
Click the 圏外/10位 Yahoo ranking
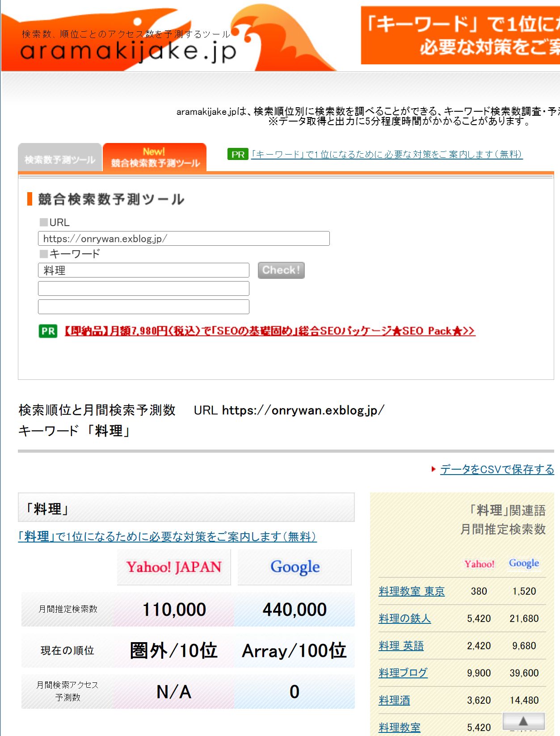pyautogui.click(x=174, y=651)
